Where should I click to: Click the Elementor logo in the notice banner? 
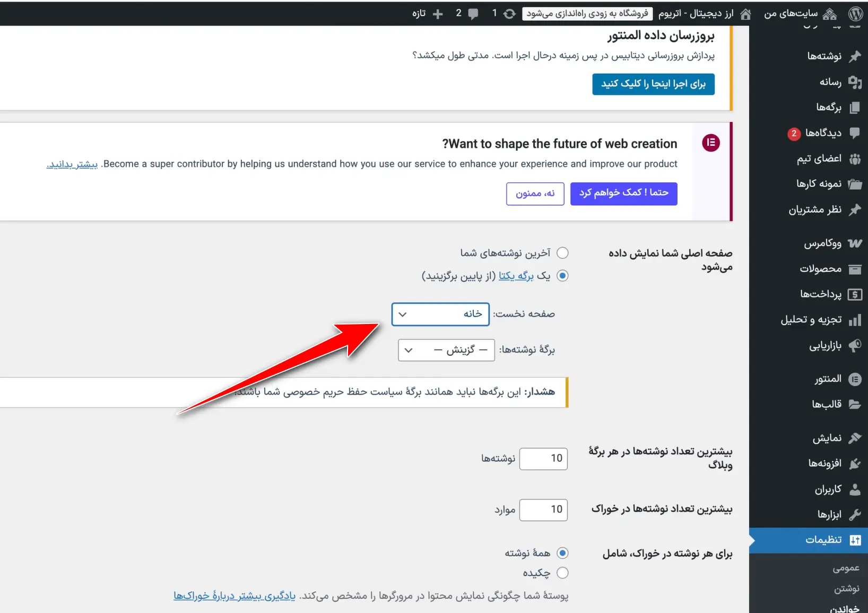710,143
